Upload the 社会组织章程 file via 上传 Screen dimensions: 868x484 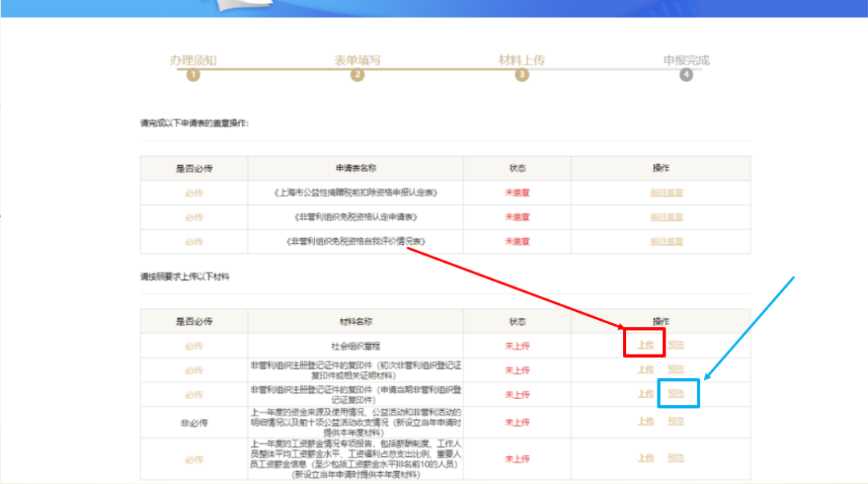point(645,346)
